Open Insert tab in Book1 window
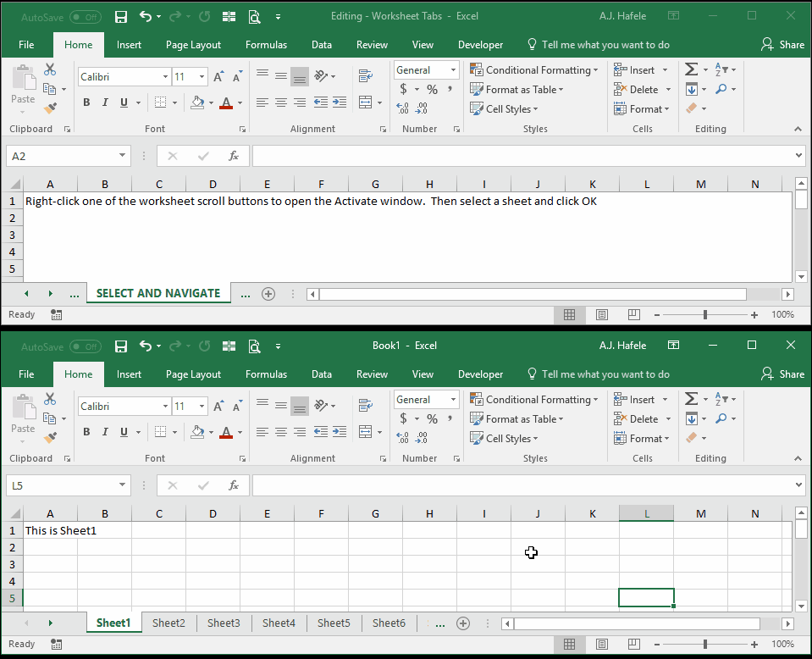 click(129, 374)
